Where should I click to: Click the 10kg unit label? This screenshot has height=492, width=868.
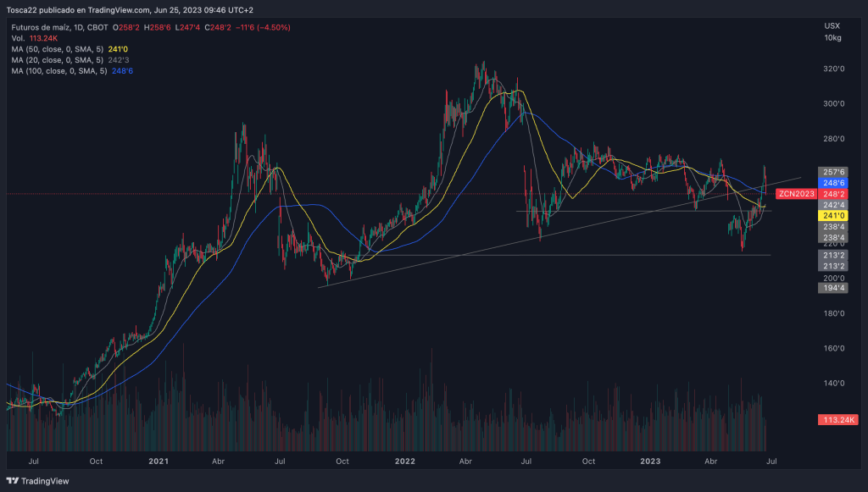(832, 38)
